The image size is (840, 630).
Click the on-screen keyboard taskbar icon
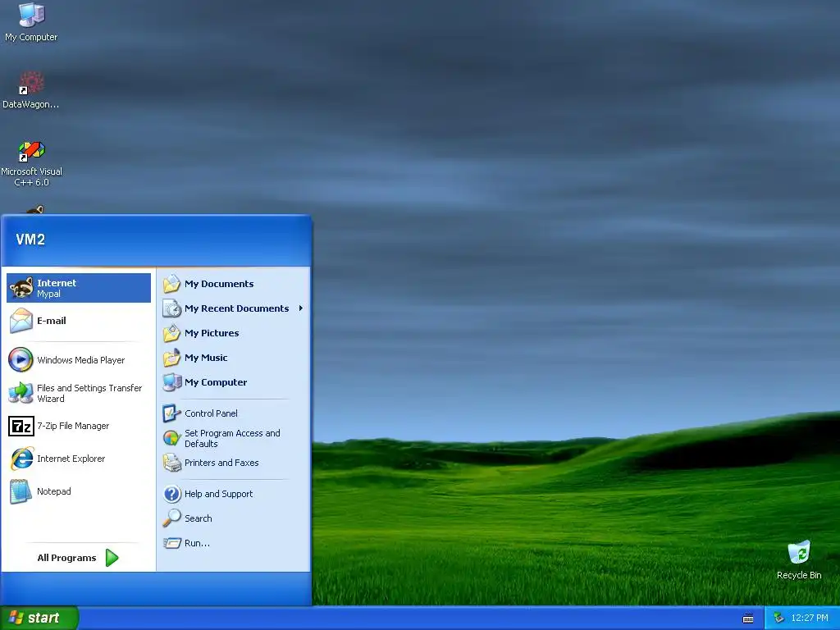tap(748, 619)
